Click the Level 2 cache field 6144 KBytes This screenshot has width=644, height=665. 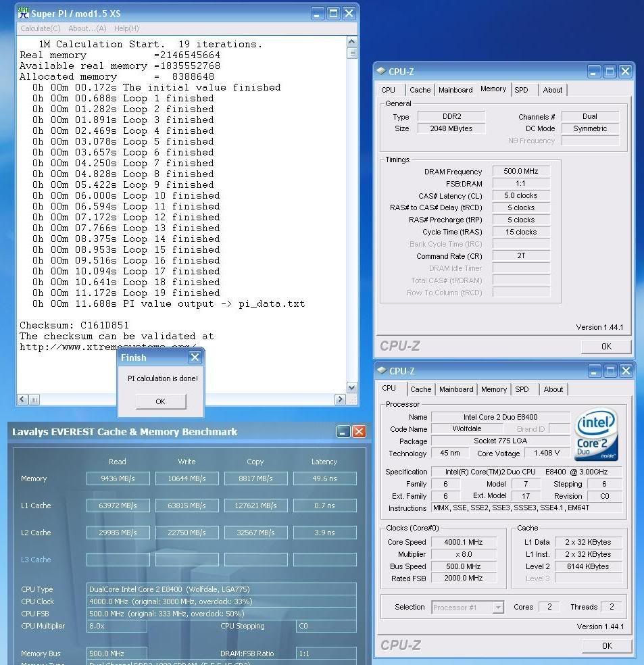pos(588,566)
